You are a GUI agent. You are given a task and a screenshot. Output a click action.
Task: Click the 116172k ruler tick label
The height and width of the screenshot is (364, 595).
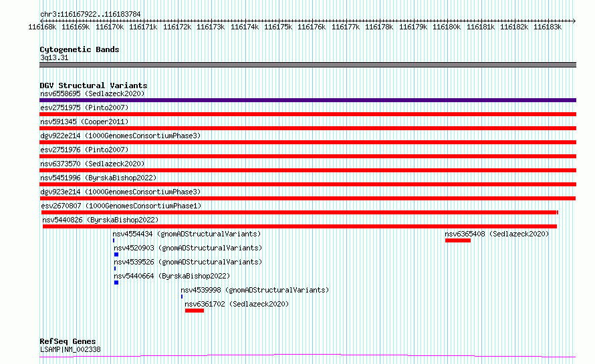pos(177,27)
